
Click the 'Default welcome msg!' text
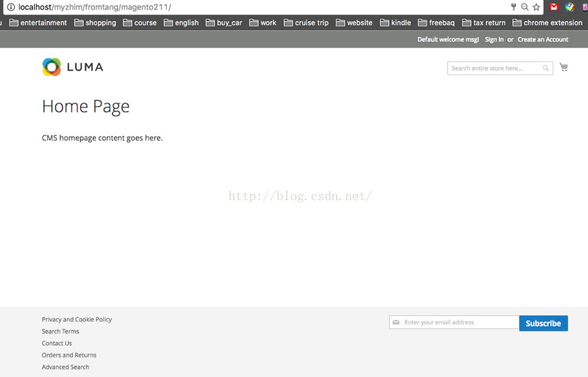(448, 39)
